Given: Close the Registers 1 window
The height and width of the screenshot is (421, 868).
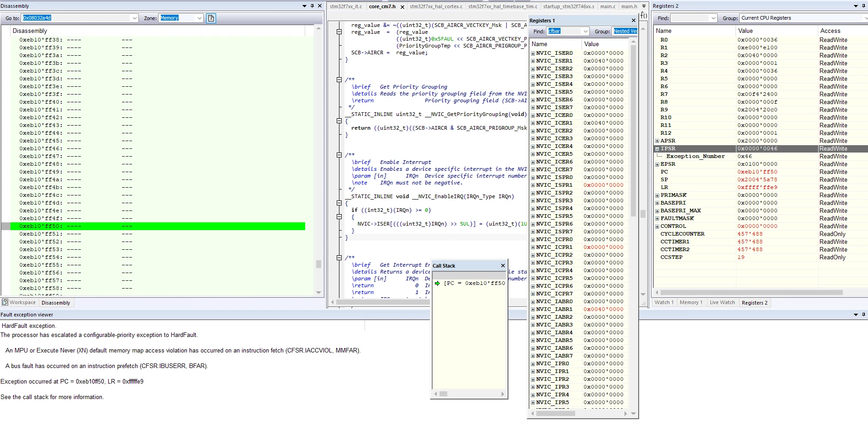Looking at the screenshot, I should (634, 21).
